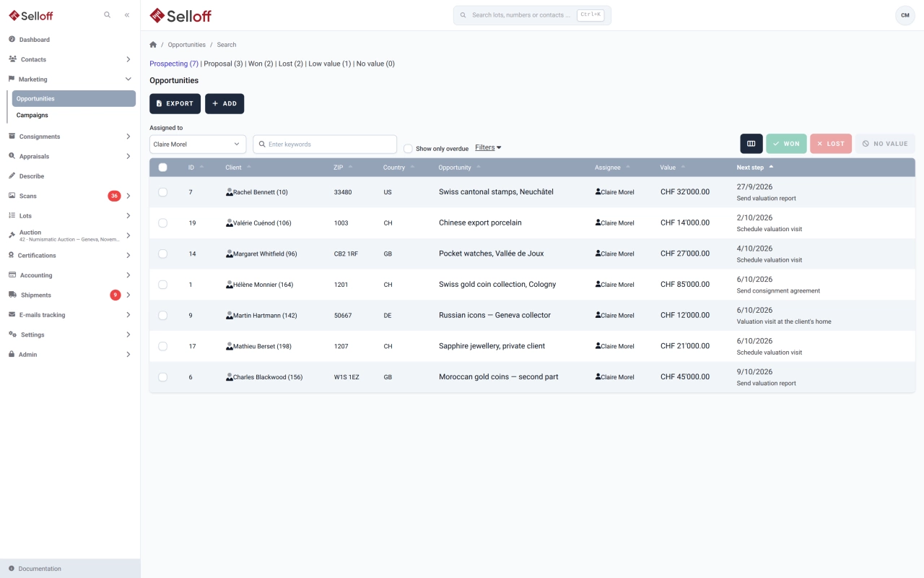924x578 pixels.
Task: Click the CM user avatar
Action: tap(905, 15)
